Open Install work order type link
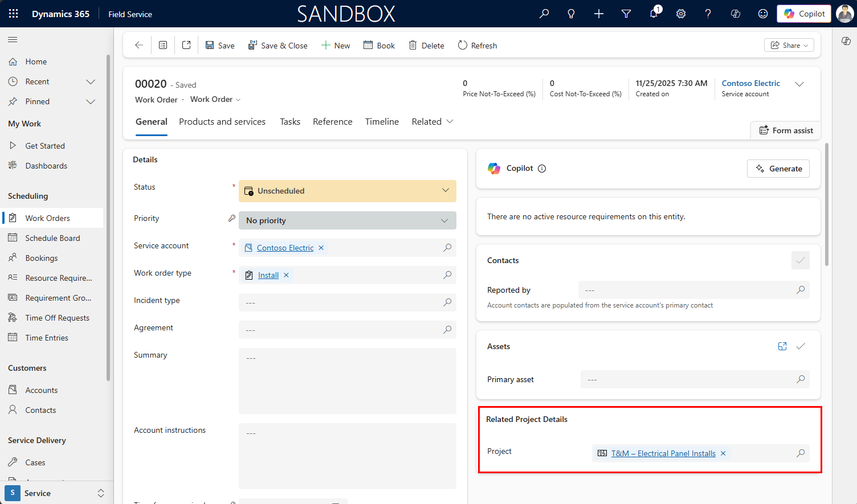Image resolution: width=857 pixels, height=504 pixels. click(268, 275)
